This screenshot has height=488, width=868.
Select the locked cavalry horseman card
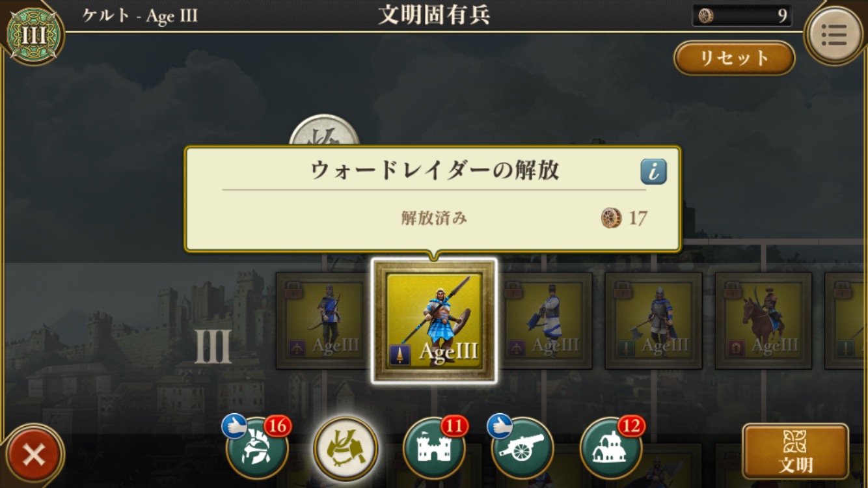pos(764,320)
